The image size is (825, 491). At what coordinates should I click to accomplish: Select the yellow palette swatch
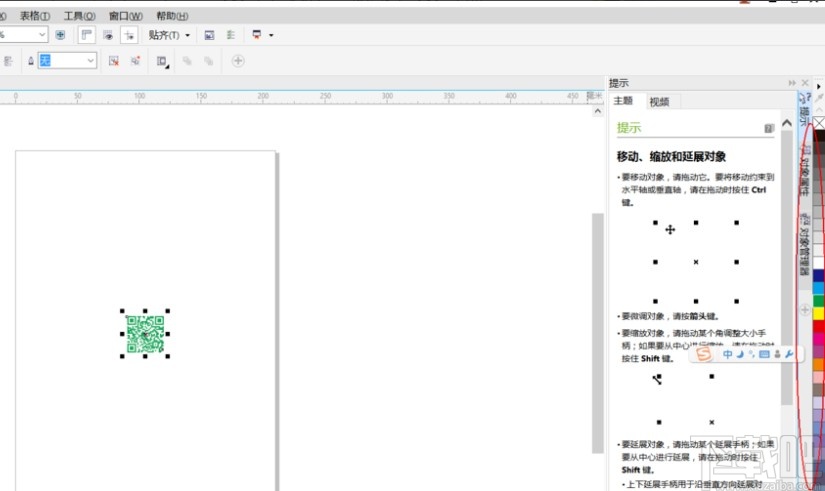tap(819, 314)
